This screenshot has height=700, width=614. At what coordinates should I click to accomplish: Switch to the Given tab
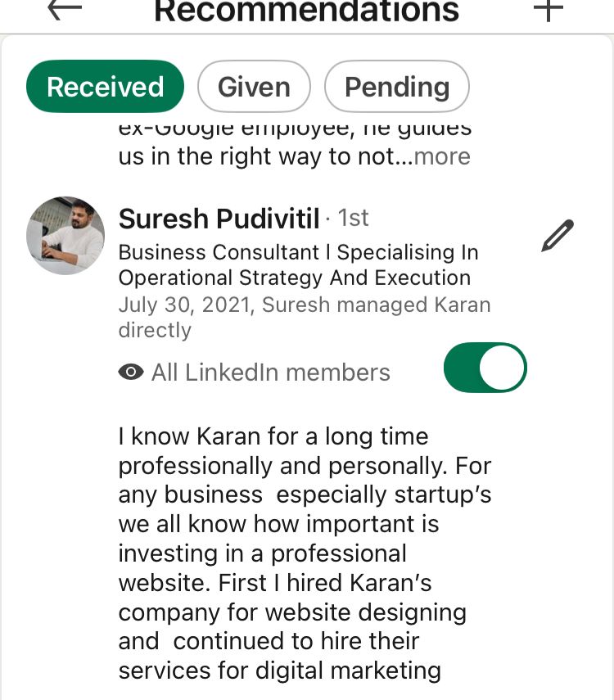[254, 87]
